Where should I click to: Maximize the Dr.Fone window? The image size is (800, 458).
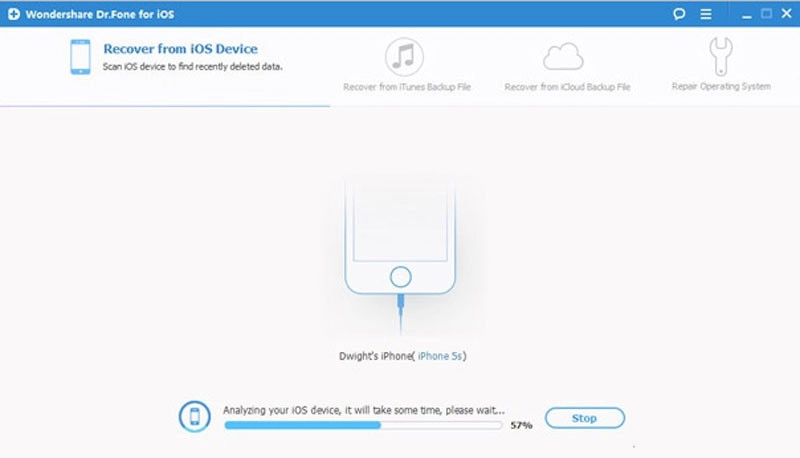tap(766, 14)
